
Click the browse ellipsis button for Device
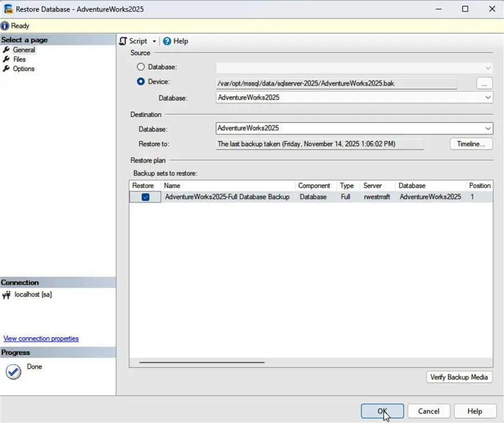click(x=484, y=83)
